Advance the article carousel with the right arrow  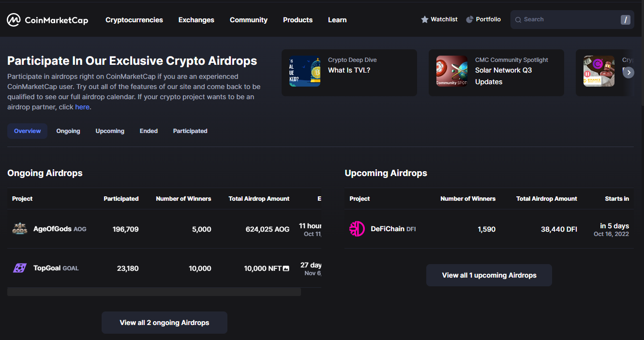click(x=628, y=73)
